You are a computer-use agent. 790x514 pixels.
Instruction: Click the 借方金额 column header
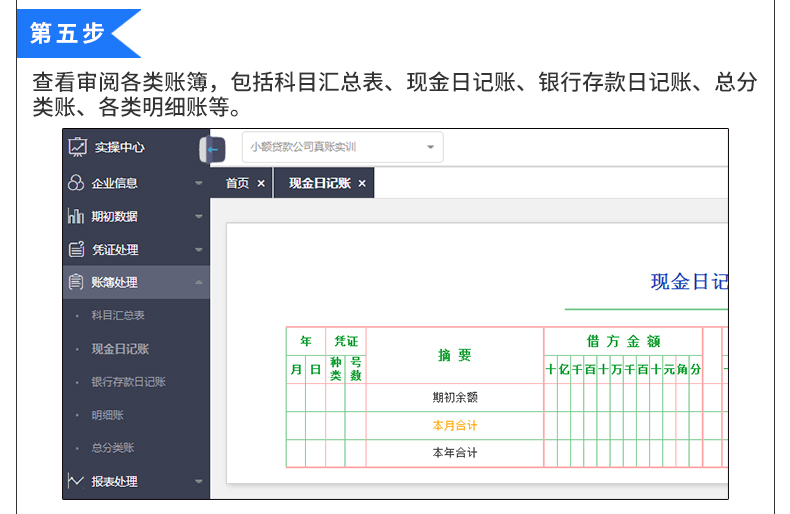click(x=623, y=341)
